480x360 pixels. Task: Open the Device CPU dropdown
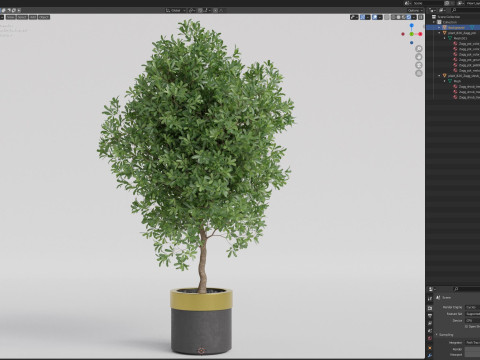coord(472,320)
